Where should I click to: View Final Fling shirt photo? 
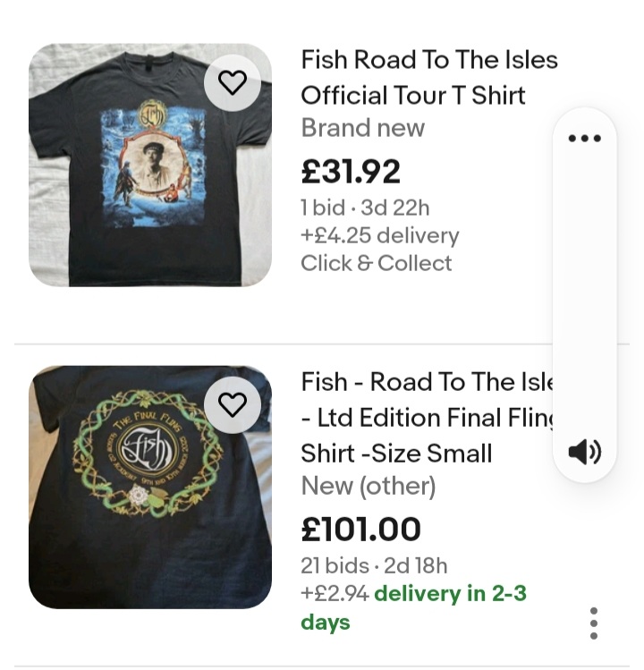click(150, 488)
